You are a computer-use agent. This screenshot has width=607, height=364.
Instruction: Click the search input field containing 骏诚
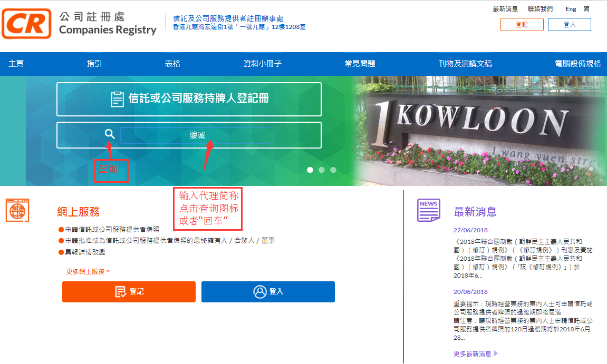(197, 135)
